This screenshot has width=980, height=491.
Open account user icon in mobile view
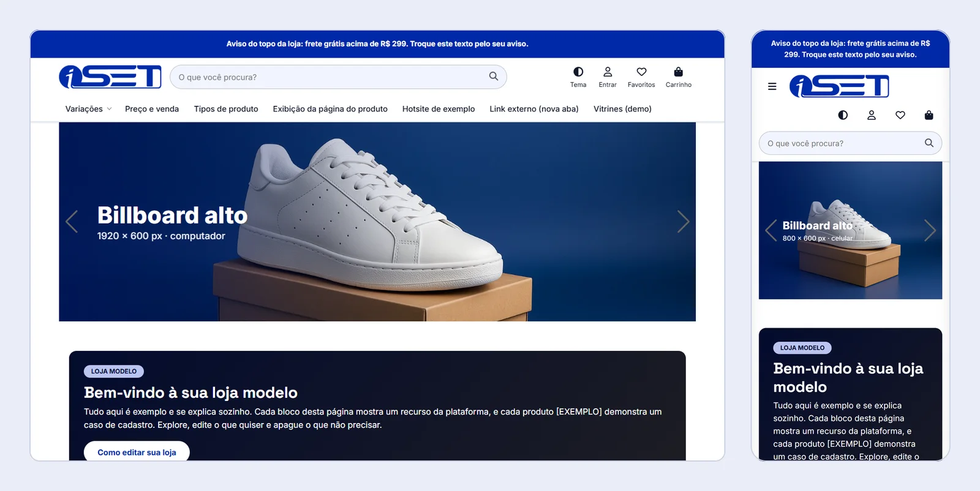click(x=872, y=115)
